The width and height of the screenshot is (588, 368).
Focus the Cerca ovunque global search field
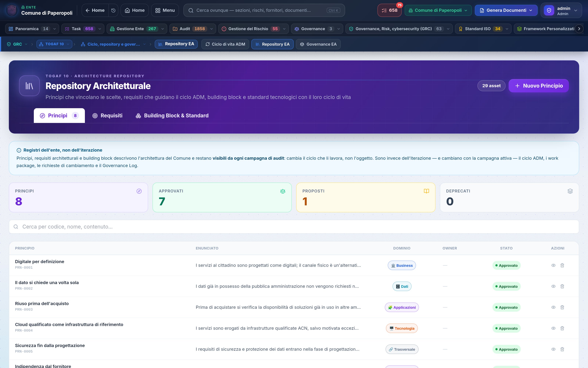[x=264, y=10]
